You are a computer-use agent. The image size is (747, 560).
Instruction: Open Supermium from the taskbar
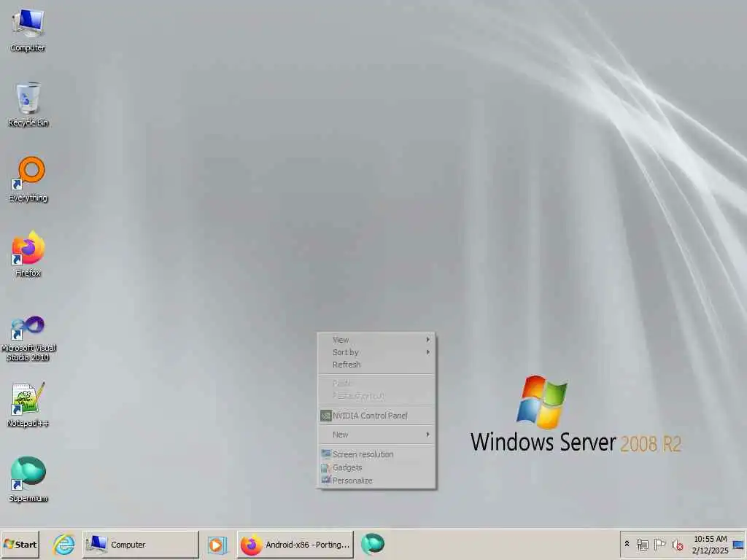tap(373, 544)
